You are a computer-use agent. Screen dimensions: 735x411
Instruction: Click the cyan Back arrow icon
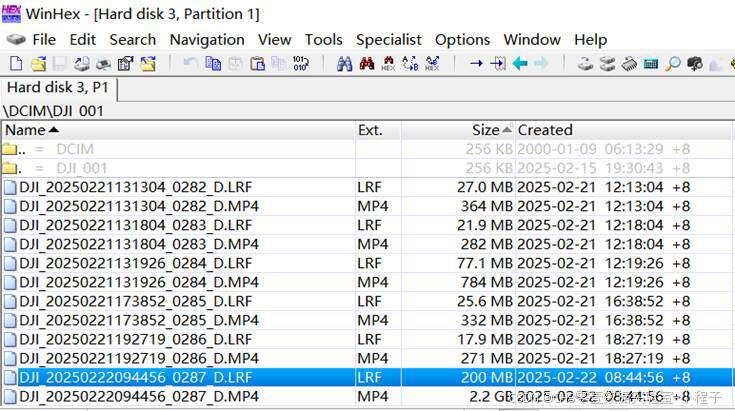[520, 63]
